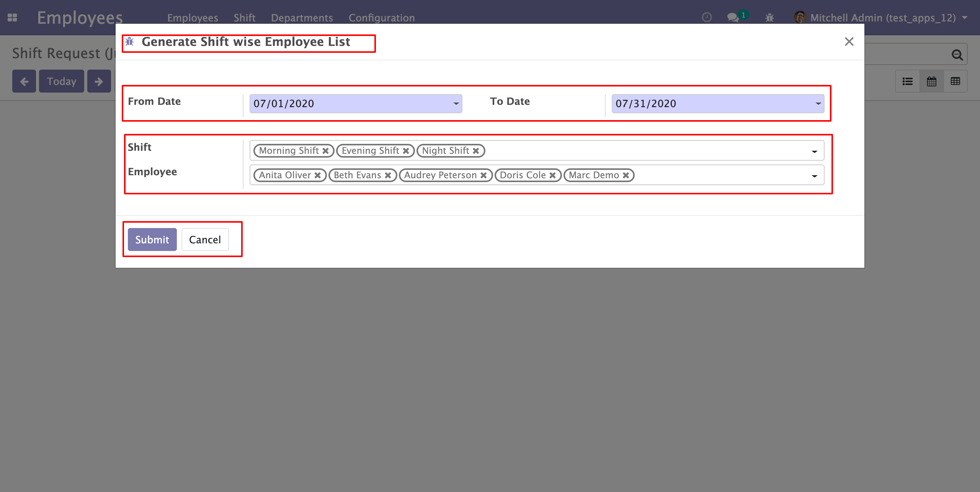The image size is (980, 492).
Task: Open the To Date picker dropdown
Action: point(818,104)
